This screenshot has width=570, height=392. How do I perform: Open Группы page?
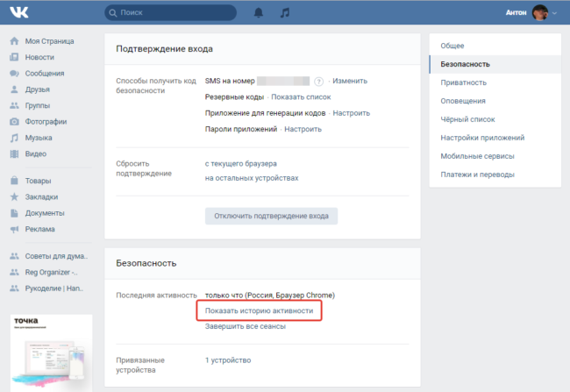(38, 105)
